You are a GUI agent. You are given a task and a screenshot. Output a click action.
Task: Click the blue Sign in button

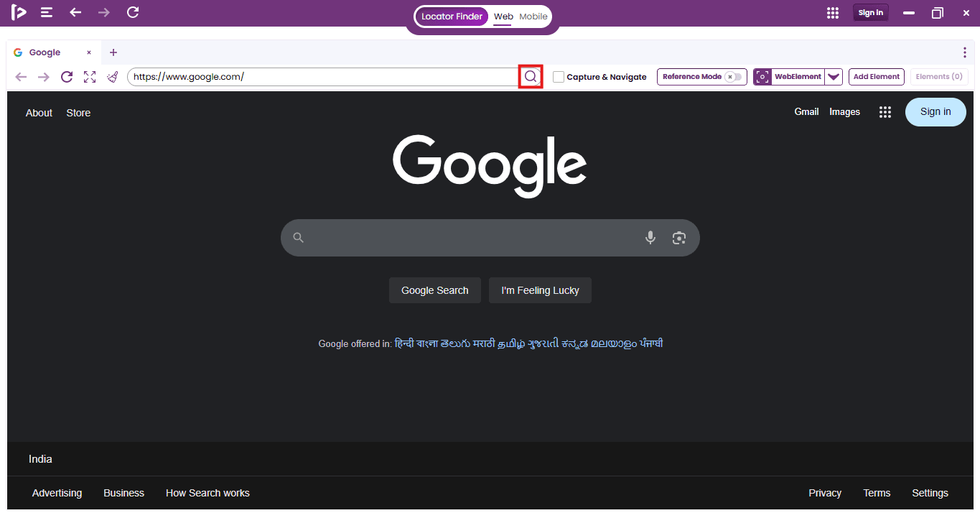click(935, 111)
